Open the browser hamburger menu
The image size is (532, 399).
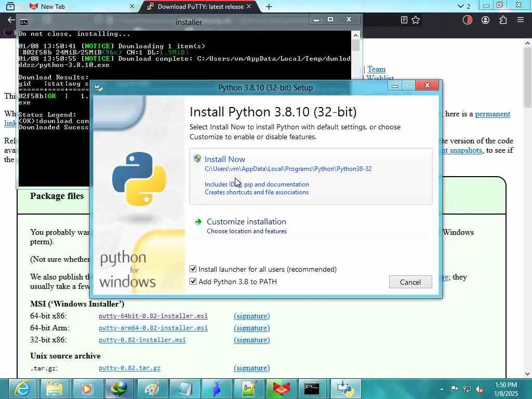[x=521, y=20]
